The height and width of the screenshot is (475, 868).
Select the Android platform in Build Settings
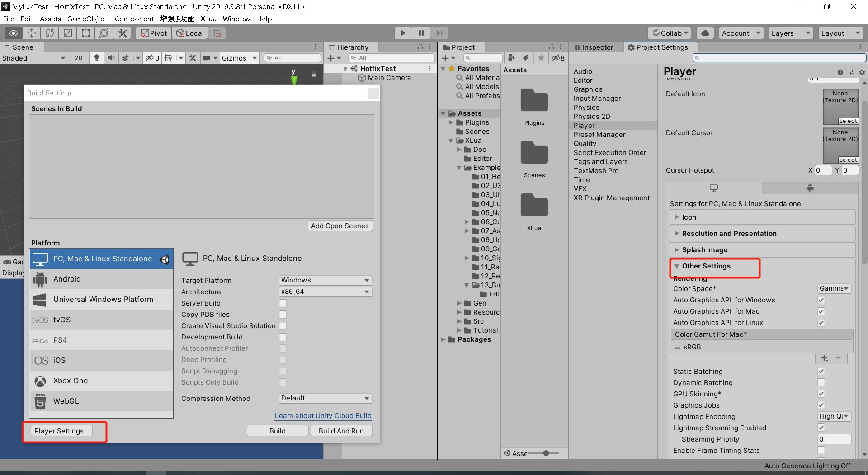(101, 279)
